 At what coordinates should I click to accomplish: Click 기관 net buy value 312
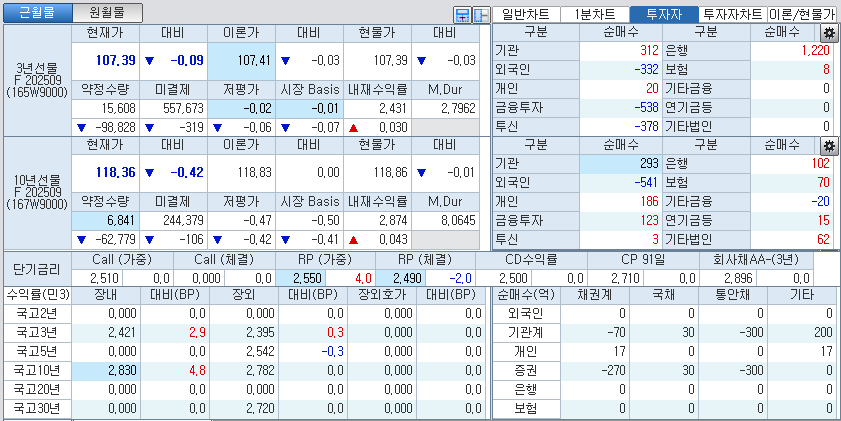point(649,51)
